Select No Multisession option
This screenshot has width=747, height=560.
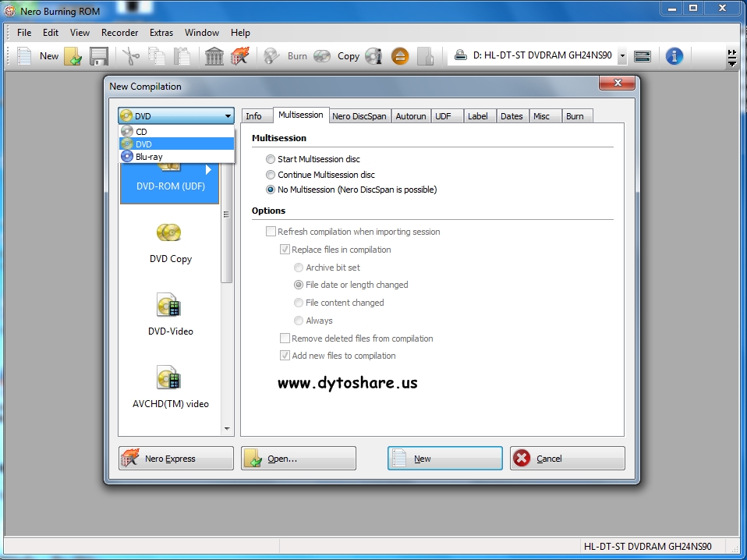pyautogui.click(x=351, y=190)
